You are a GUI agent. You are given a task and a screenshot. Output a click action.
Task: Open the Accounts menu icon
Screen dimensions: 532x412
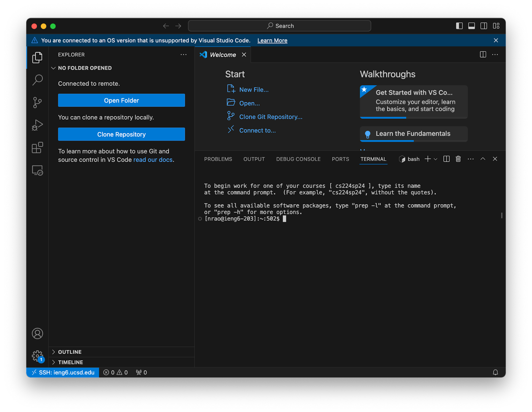pyautogui.click(x=37, y=334)
